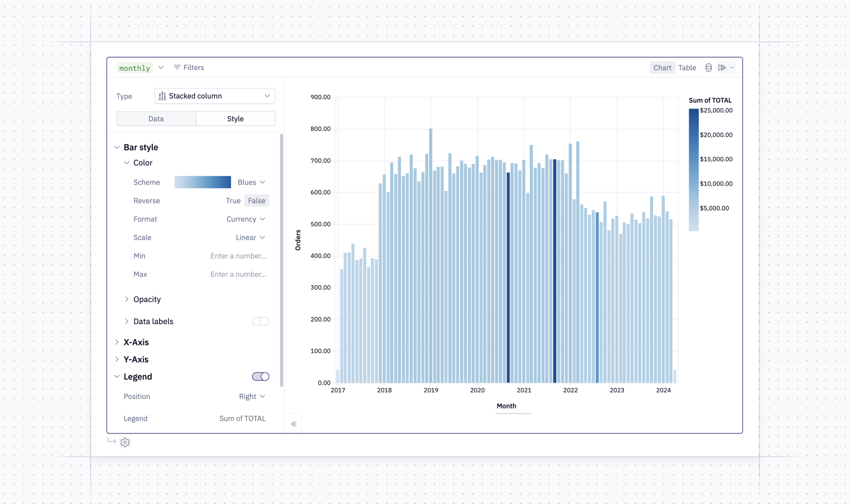Click the Min number input field
Screen dimensions: 849x504
238,256
